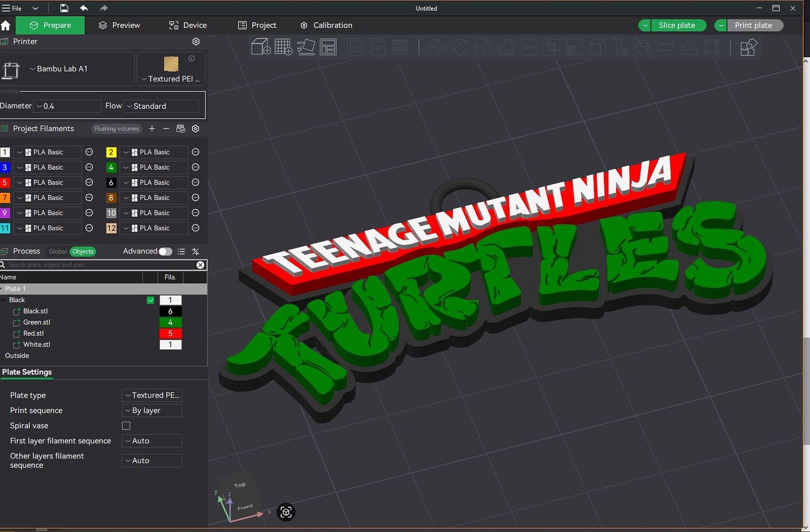
Task: Click the reset camera view icon
Action: [286, 512]
